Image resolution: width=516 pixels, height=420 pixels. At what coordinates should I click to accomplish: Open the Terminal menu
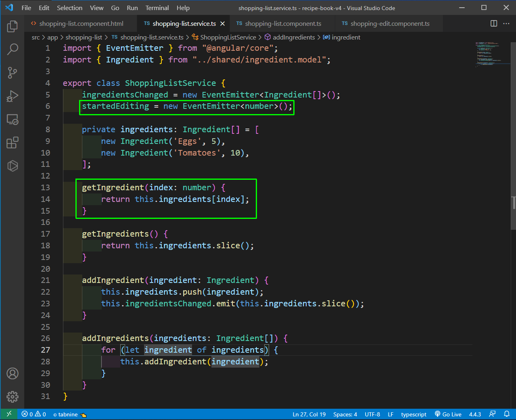(157, 8)
